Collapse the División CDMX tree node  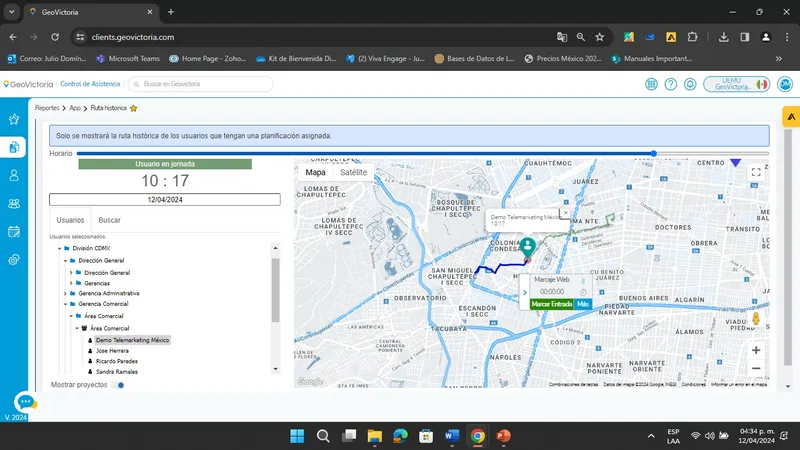pos(60,248)
